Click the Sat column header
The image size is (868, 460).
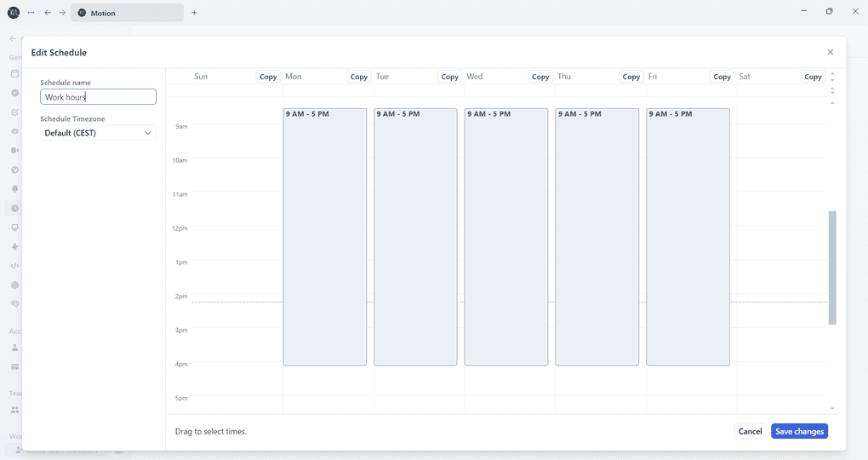[745, 77]
